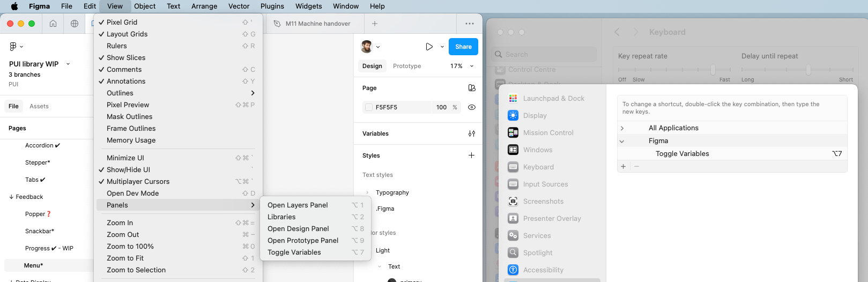Open the Plugins menu in menu bar
Viewport: 868px width, 282px height.
[x=272, y=6]
